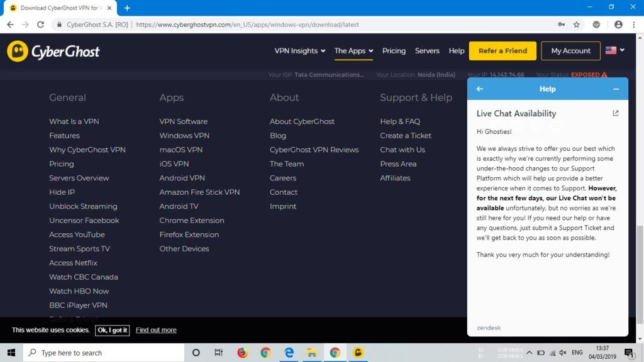Launch Firefox from the taskbar

coord(242,353)
